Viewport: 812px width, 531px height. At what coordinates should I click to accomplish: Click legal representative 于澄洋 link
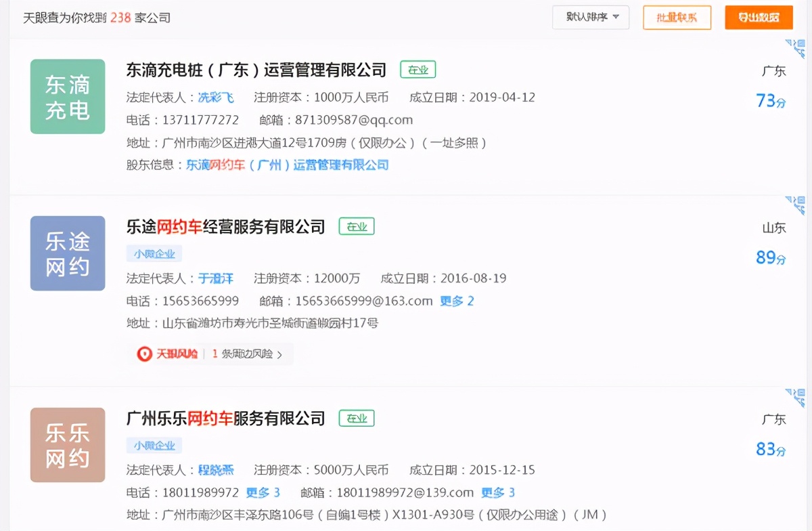(216, 278)
